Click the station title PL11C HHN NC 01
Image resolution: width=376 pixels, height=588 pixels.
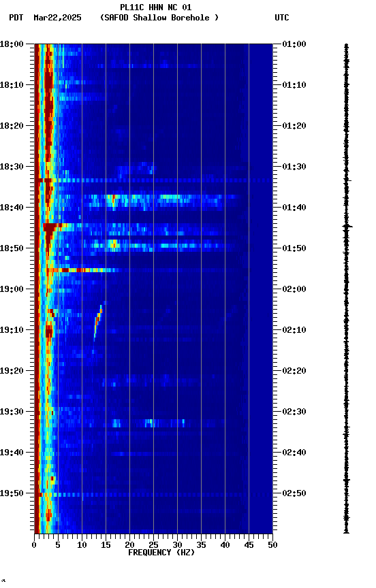[156, 7]
